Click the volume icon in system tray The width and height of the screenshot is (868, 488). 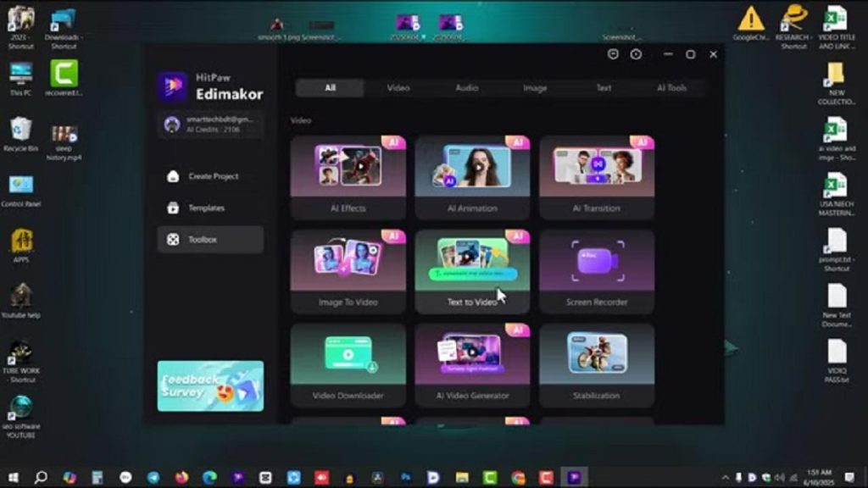pyautogui.click(x=780, y=478)
